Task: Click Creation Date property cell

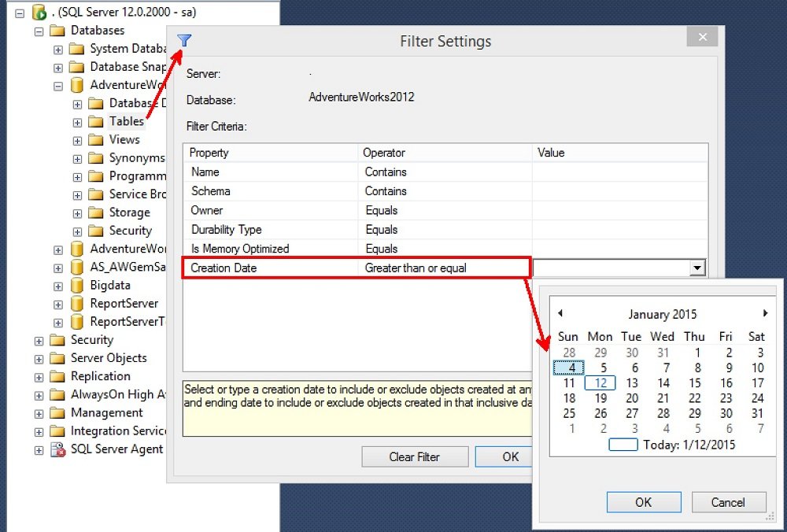Action: [271, 268]
